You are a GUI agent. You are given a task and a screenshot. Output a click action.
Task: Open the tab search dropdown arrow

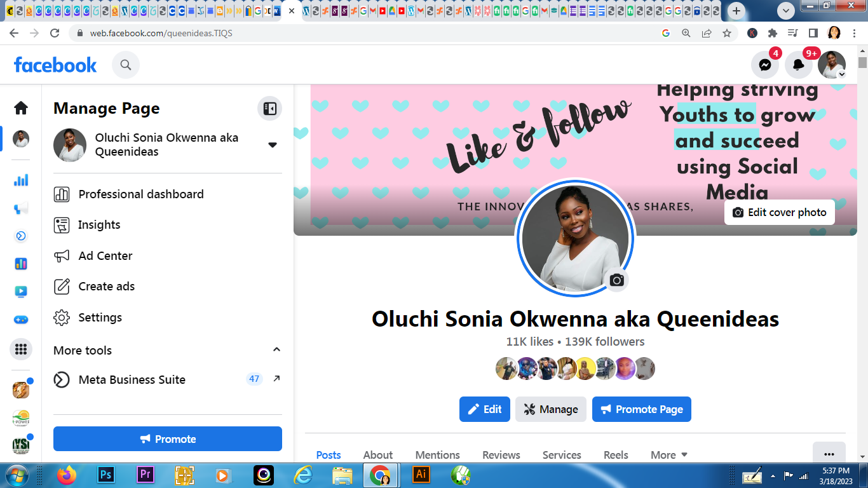tap(786, 11)
